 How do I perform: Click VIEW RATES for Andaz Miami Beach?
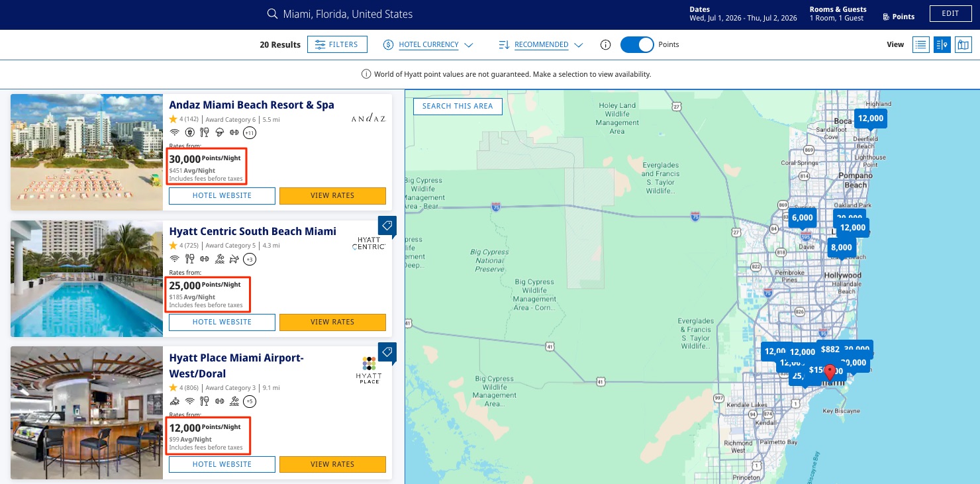tap(332, 195)
